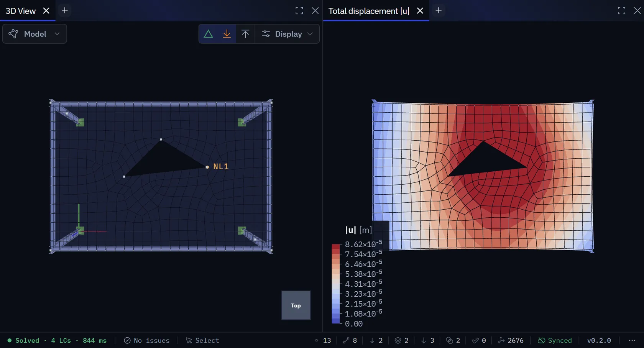Click the Synced cloud status
This screenshot has width=644, height=348.
pyautogui.click(x=555, y=340)
